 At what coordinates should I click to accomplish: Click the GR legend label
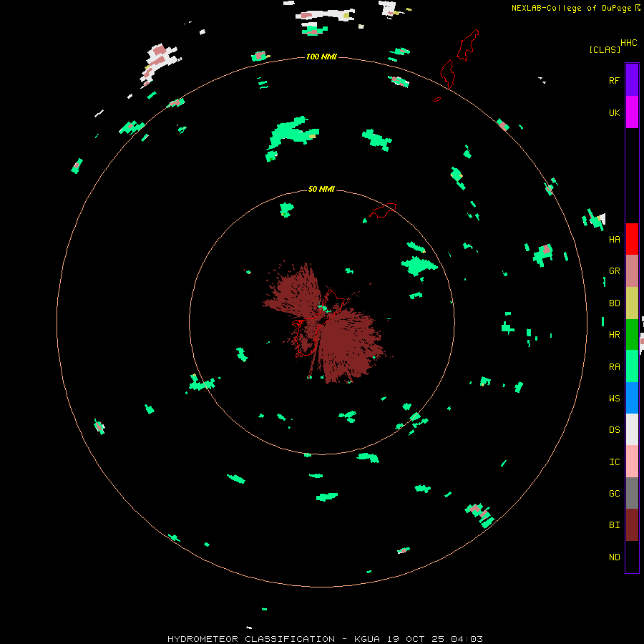click(614, 271)
